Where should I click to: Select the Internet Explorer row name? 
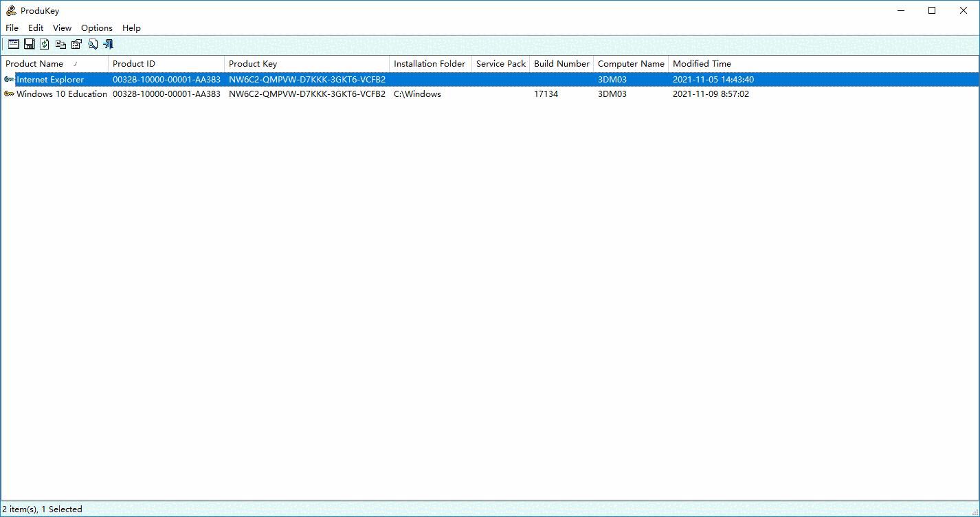tap(50, 80)
